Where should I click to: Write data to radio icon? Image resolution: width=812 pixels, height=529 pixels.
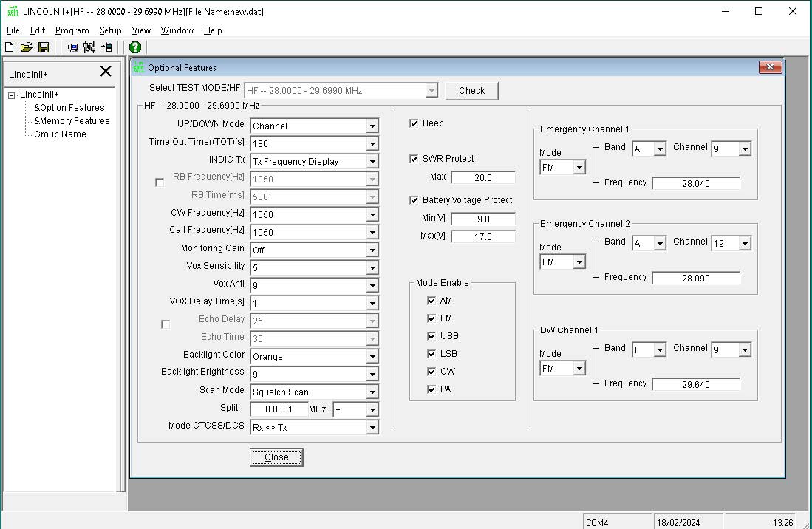(106, 47)
